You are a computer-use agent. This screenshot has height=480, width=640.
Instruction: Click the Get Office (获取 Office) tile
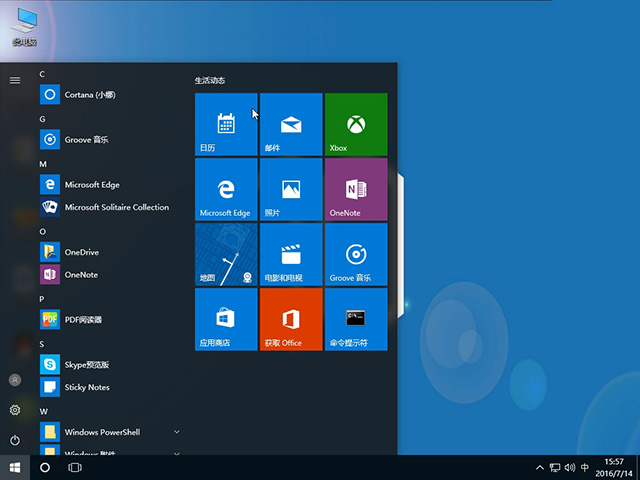point(290,319)
